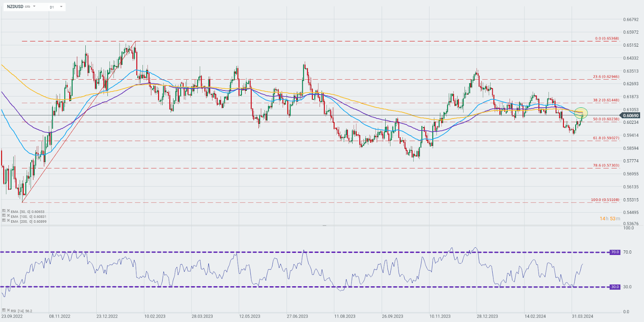Select the 0.0 (0.65368) Fibonacci level label
This screenshot has width=644, height=322.
pyautogui.click(x=607, y=39)
